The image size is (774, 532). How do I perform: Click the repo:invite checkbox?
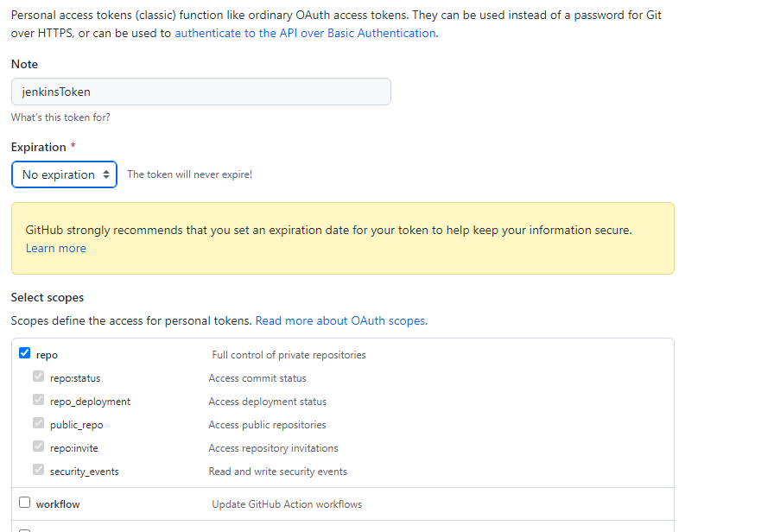point(38,447)
